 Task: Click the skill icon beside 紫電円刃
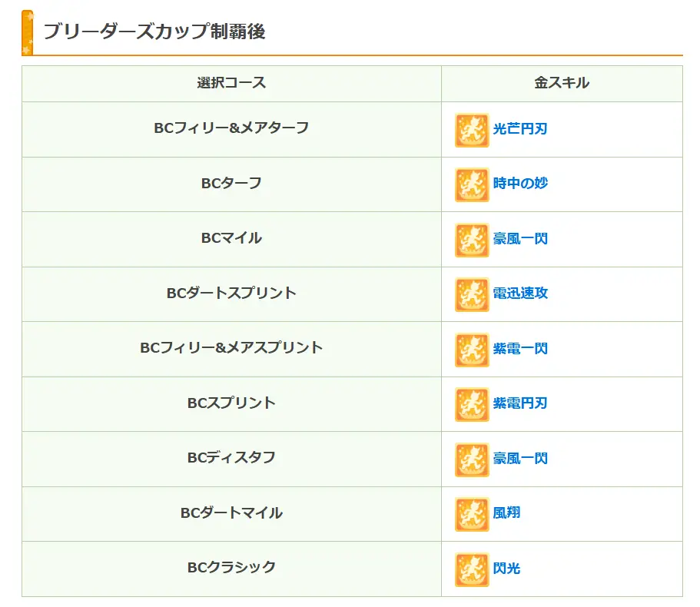[x=472, y=404]
